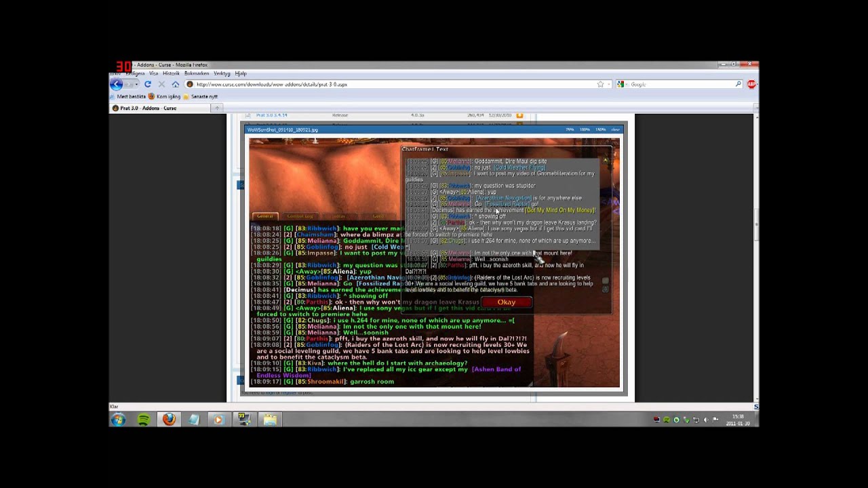Open back/forward history dropdown arrow

tap(136, 84)
